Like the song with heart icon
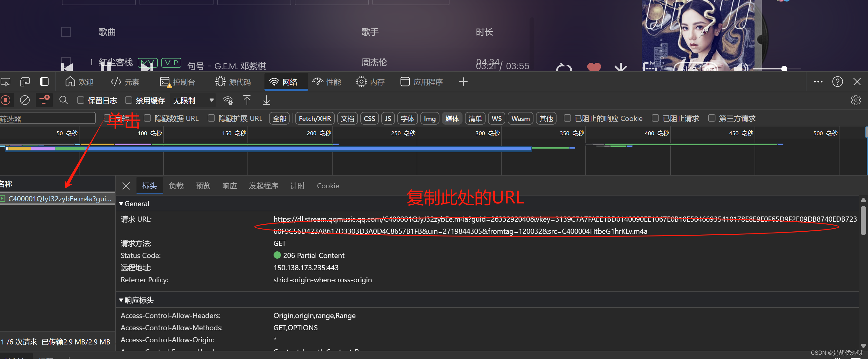 click(x=594, y=67)
